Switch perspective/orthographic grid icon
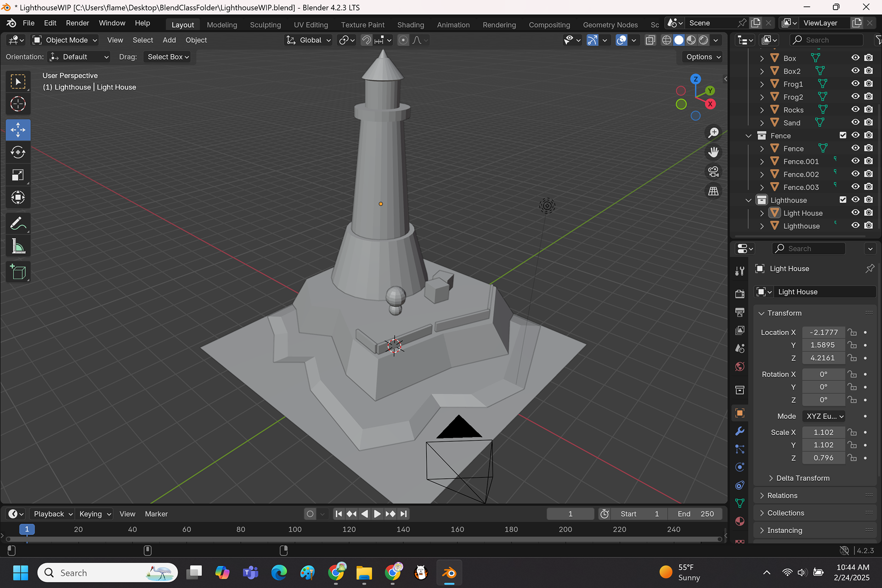 (713, 191)
